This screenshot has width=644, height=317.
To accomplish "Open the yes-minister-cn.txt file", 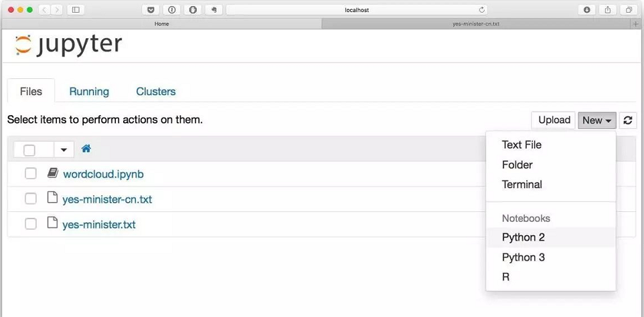I will [107, 199].
